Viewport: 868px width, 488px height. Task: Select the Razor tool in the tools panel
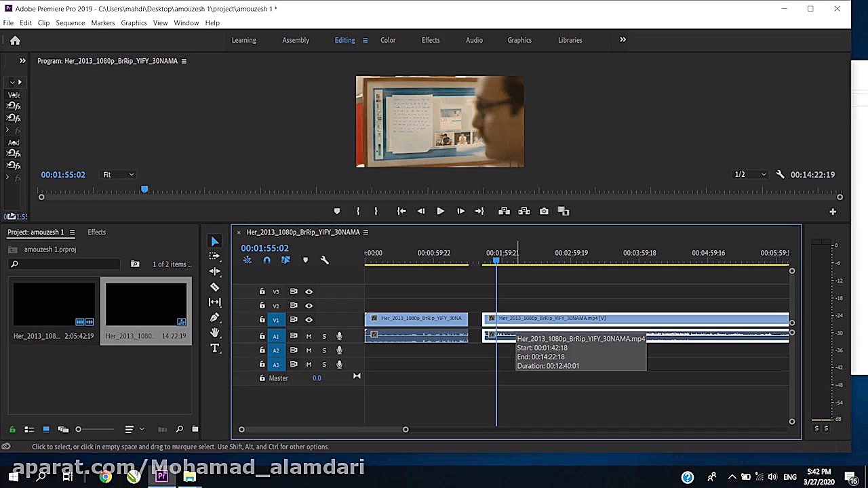215,287
